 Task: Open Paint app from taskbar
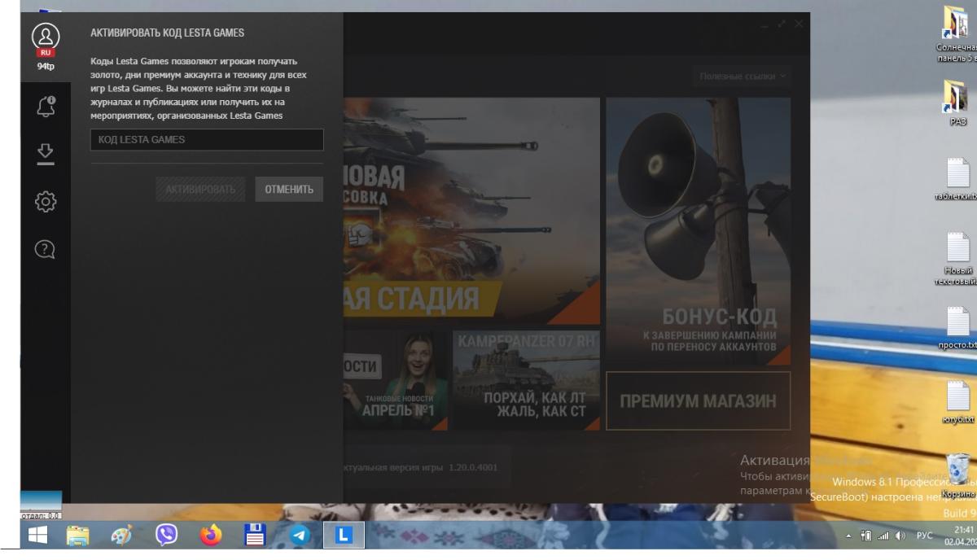120,535
